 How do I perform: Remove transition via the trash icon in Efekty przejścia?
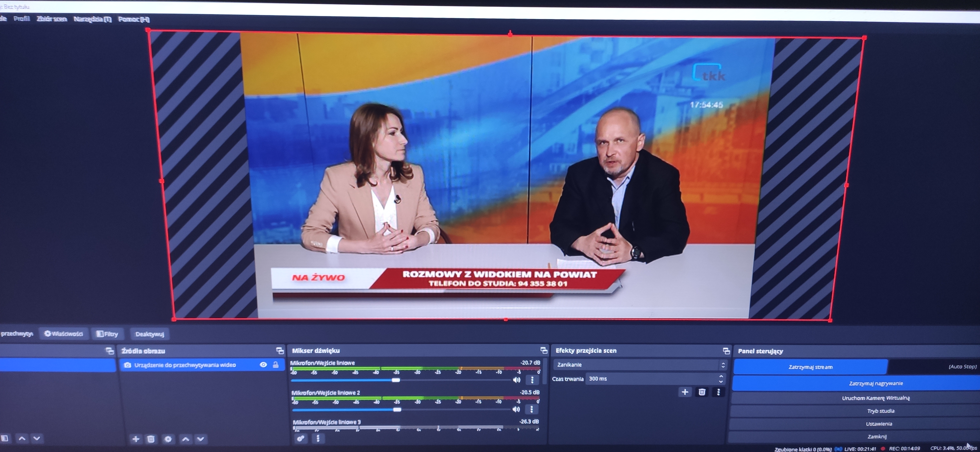click(x=702, y=392)
